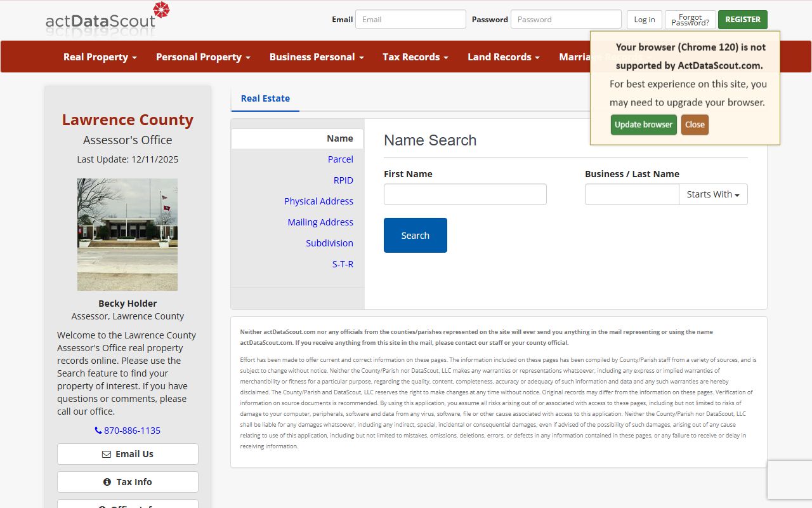Click the Becky Holder name text

pos(128,304)
